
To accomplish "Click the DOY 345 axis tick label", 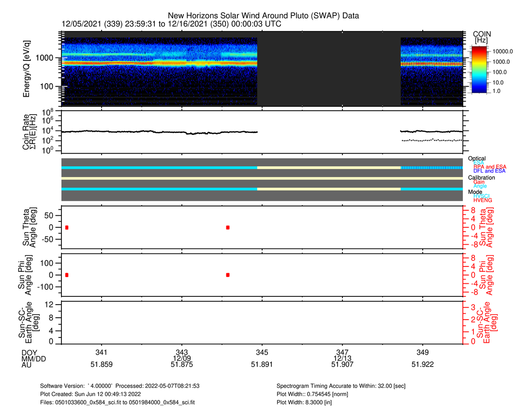I will 262,352.
